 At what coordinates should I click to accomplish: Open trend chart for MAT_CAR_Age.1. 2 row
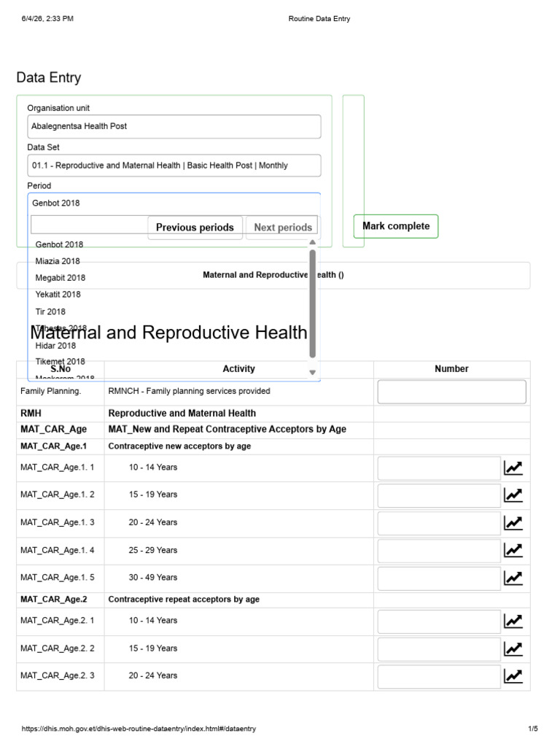513,495
